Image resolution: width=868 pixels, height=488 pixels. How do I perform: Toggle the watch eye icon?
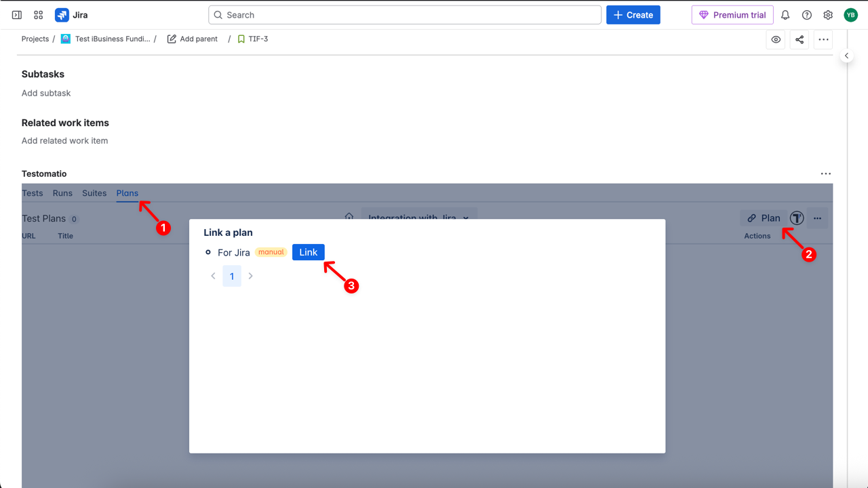[x=776, y=39]
